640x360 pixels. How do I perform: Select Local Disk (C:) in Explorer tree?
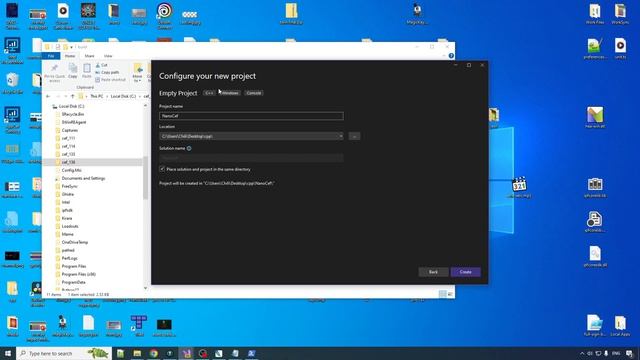71,106
